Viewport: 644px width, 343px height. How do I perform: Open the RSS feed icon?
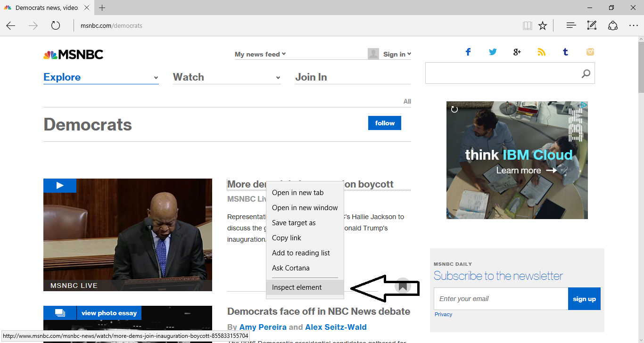tap(541, 52)
